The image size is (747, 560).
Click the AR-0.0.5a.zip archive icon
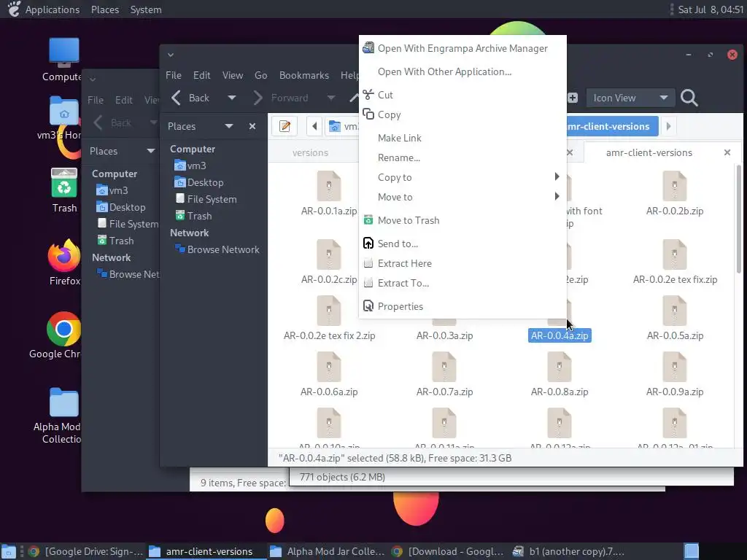(x=675, y=311)
